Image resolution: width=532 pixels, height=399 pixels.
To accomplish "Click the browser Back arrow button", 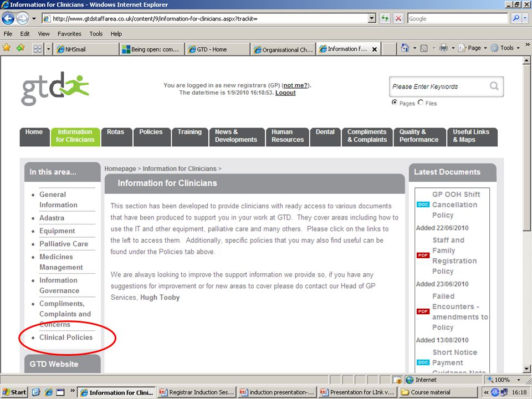I will pyautogui.click(x=8, y=18).
